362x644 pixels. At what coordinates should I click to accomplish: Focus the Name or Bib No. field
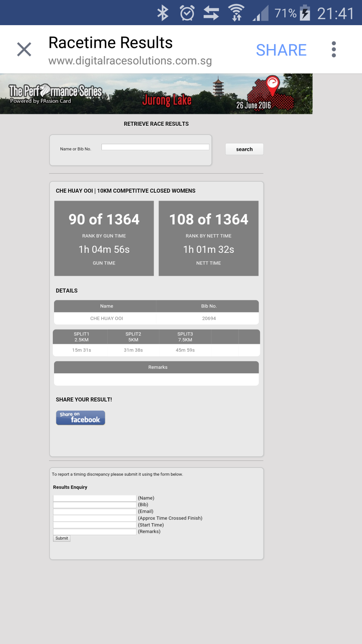(155, 147)
